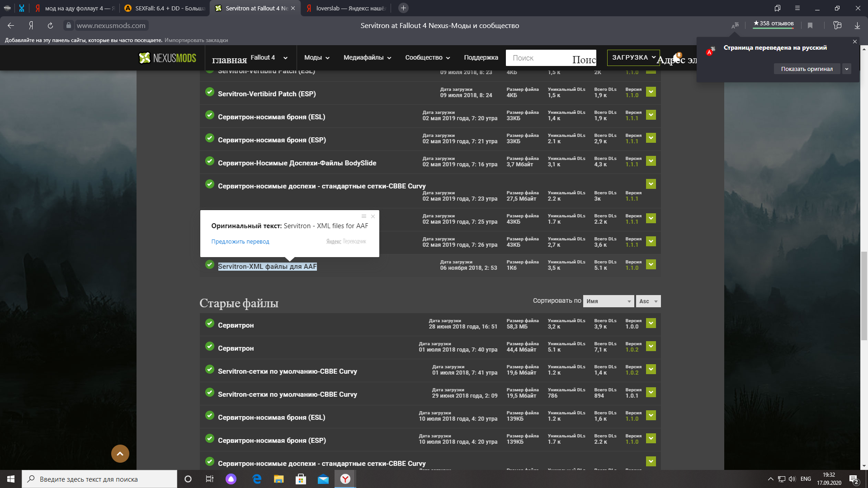Open the translator icon in address bar
868x488 pixels.
pos(735,26)
